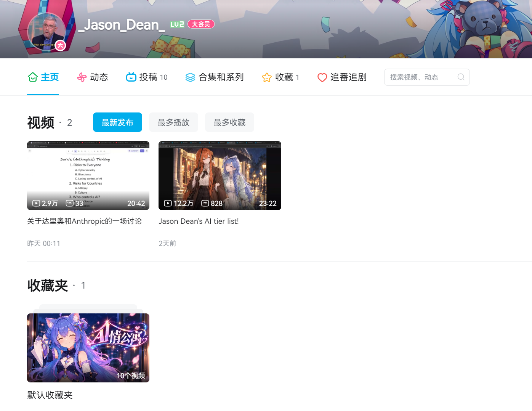Click play count icon showing 2.9万
The width and height of the screenshot is (532, 411).
pos(36,203)
